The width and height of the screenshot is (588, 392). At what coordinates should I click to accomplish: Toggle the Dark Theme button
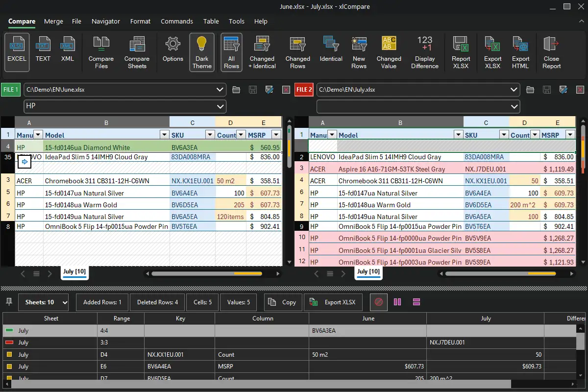(x=201, y=52)
